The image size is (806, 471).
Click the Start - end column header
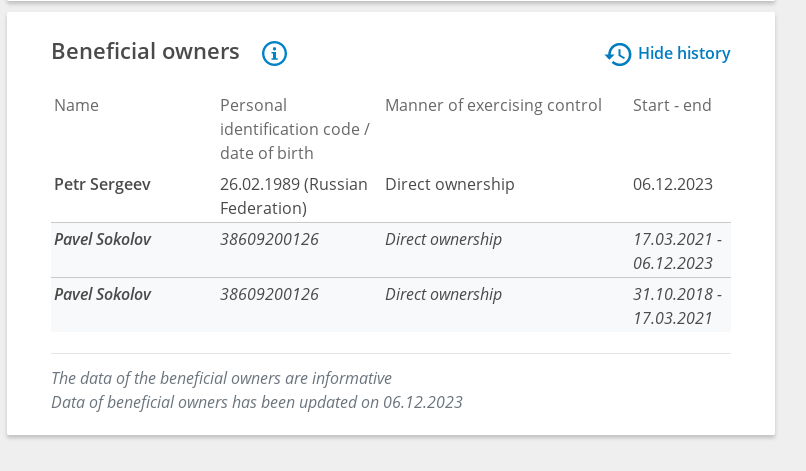[x=672, y=105]
